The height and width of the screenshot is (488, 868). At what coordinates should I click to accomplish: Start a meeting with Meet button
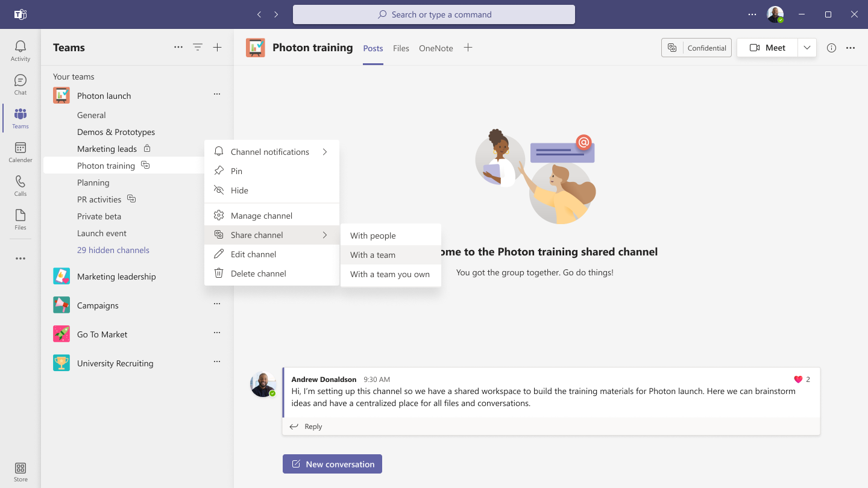point(767,48)
